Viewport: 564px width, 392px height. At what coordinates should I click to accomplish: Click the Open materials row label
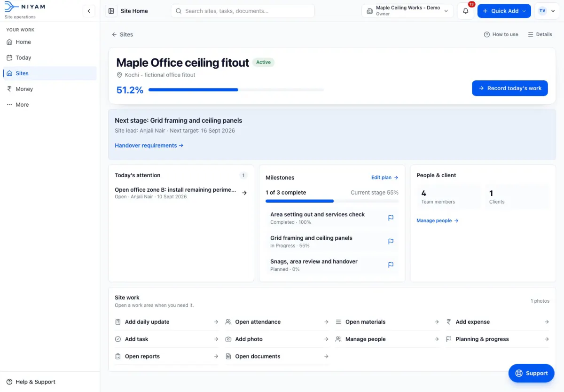pos(365,322)
